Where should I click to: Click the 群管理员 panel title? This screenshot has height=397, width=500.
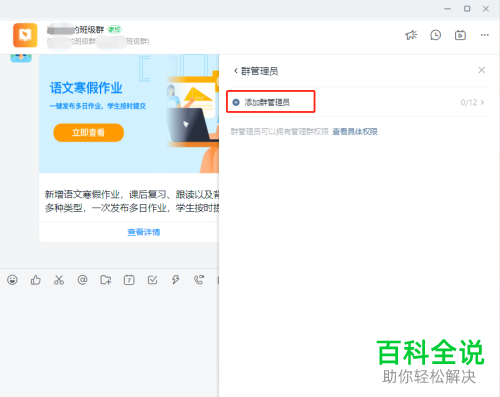point(259,71)
